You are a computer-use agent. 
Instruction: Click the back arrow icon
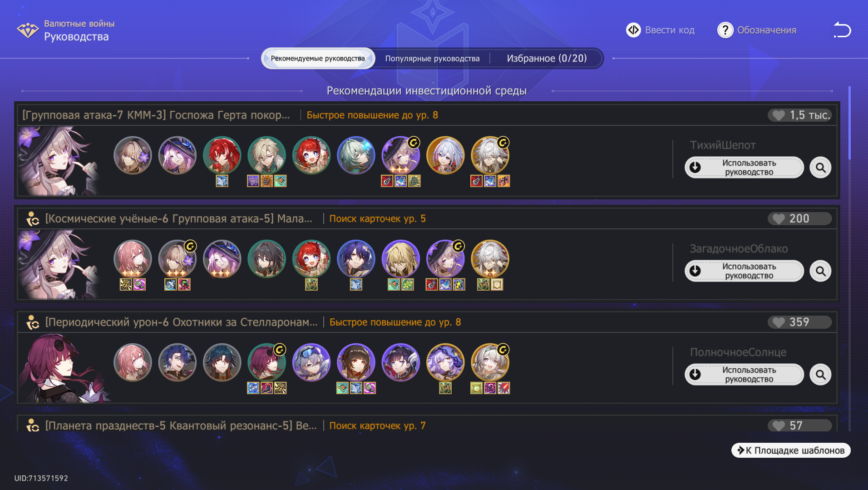842,30
